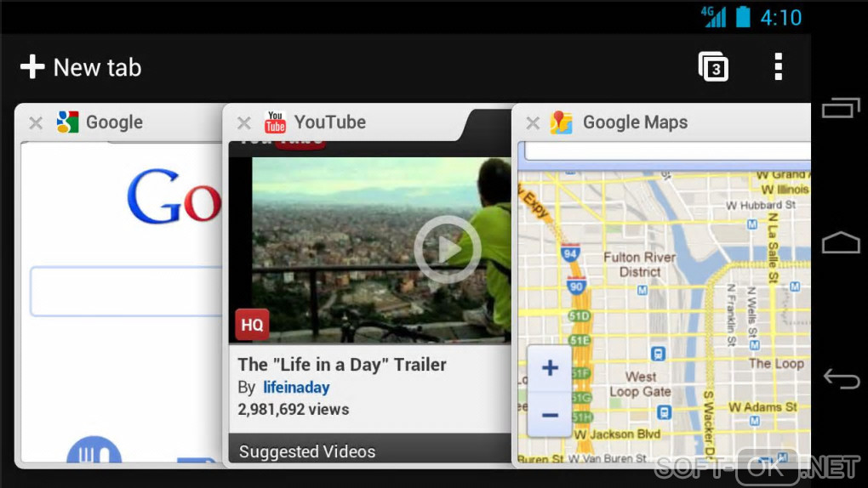
Task: Click the W Hubbard St street label
Action: coord(761,205)
